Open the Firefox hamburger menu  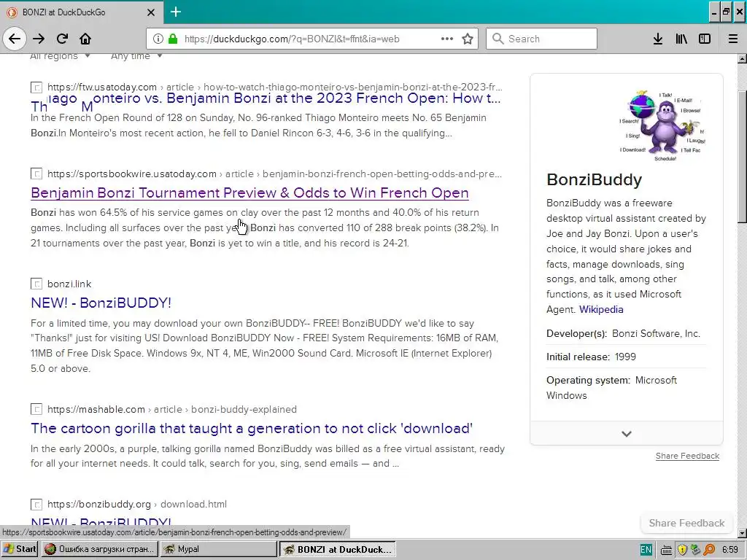coord(733,39)
